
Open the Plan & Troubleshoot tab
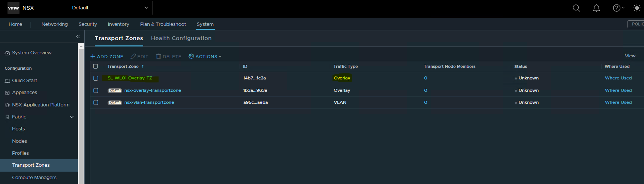pos(163,24)
